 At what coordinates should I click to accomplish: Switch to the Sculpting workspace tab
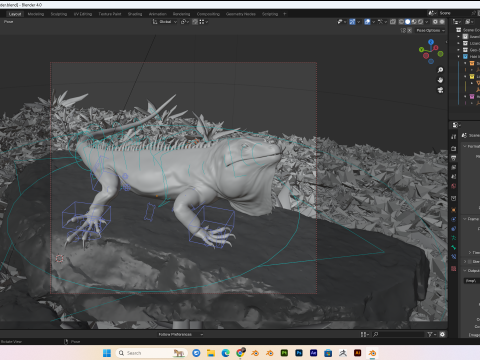click(x=59, y=14)
